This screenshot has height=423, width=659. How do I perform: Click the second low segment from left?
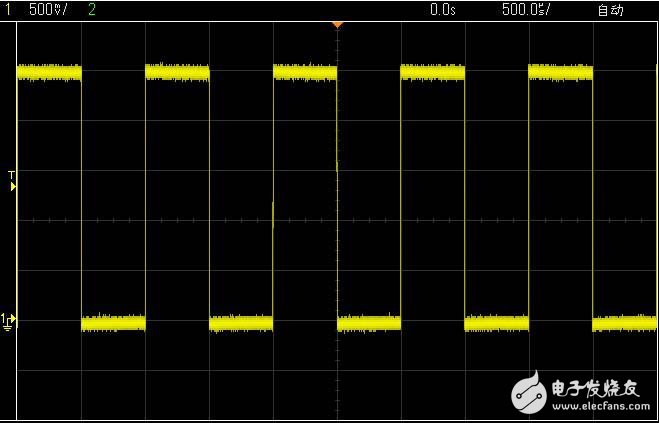[x=241, y=322]
